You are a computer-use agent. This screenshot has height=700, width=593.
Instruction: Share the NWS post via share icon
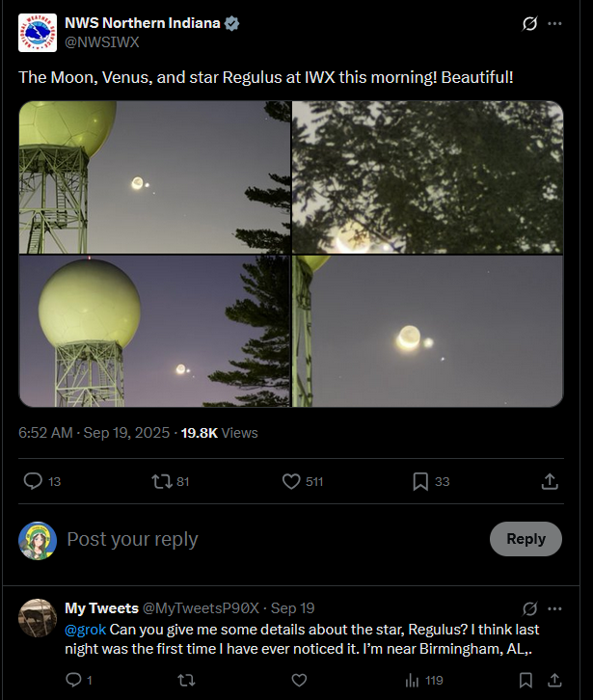(x=550, y=481)
